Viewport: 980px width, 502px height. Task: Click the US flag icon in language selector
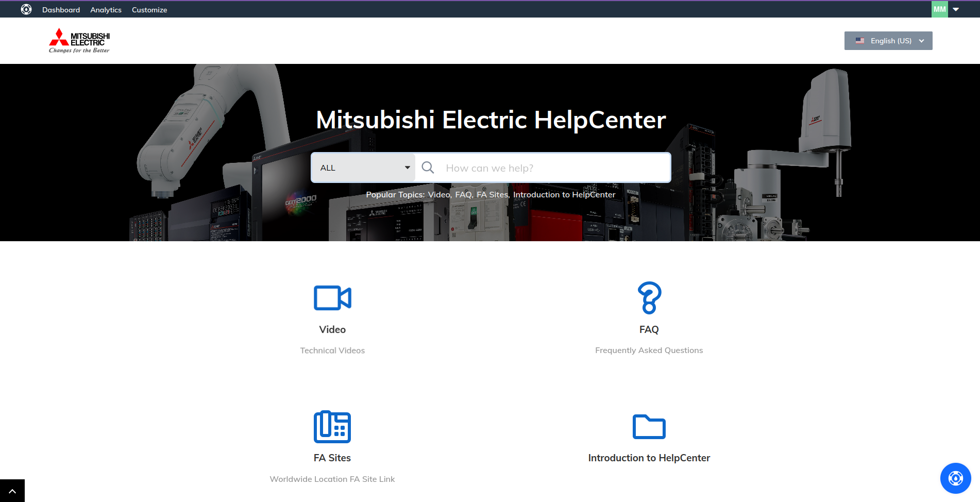[x=860, y=41]
